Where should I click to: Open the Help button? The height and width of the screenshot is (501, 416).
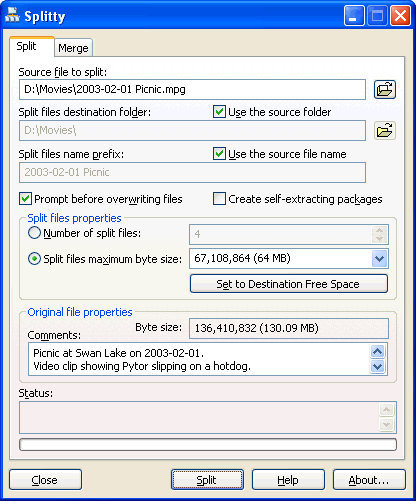click(288, 480)
